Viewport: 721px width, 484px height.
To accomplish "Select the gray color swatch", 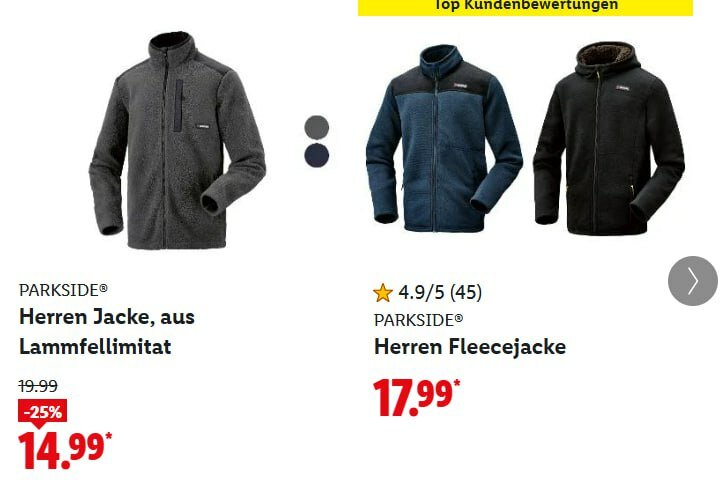I will [316, 127].
